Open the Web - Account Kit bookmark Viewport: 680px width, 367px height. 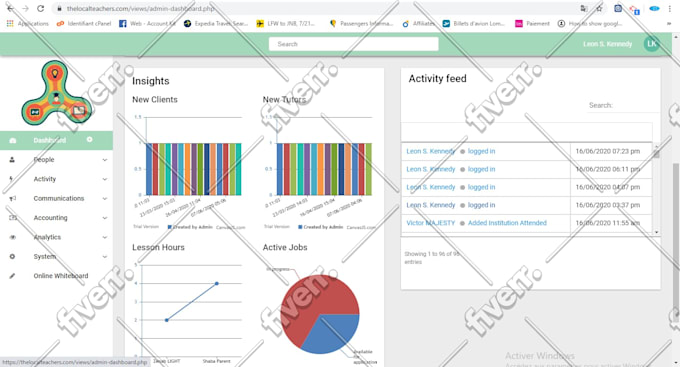coord(147,23)
